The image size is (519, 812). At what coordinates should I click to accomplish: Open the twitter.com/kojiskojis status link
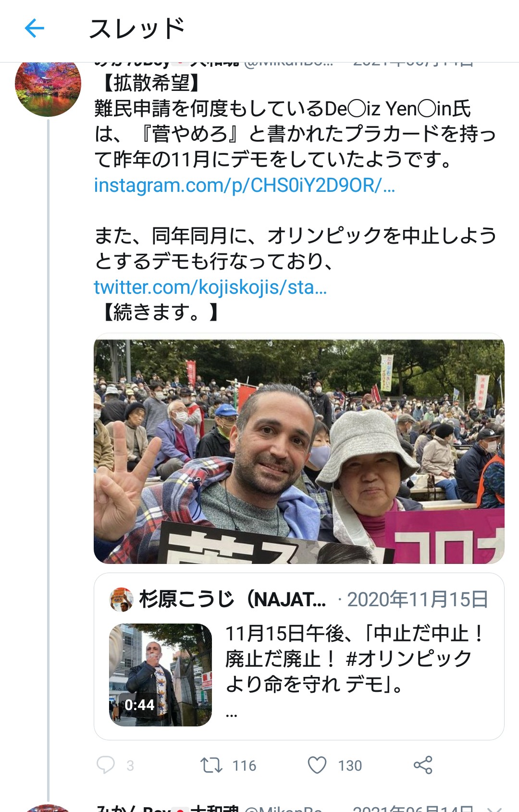point(210,287)
